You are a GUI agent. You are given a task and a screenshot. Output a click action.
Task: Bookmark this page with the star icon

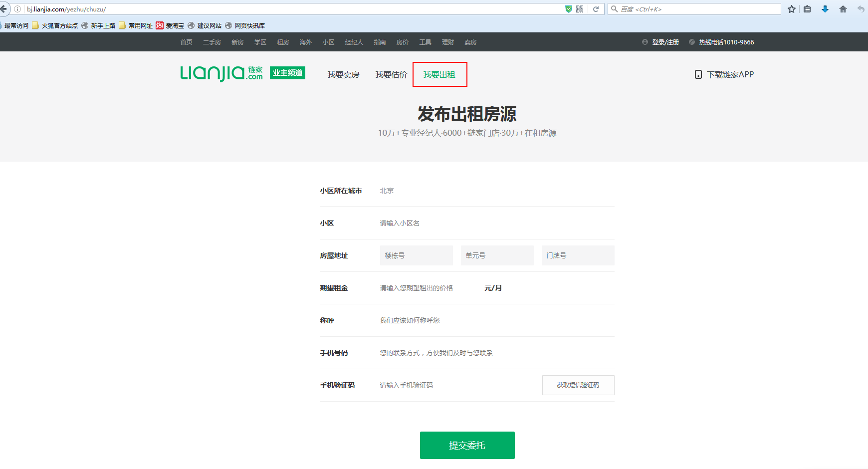point(792,9)
